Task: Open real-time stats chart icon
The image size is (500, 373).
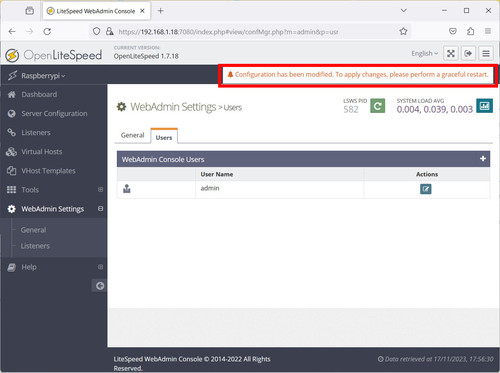Action: tap(484, 106)
